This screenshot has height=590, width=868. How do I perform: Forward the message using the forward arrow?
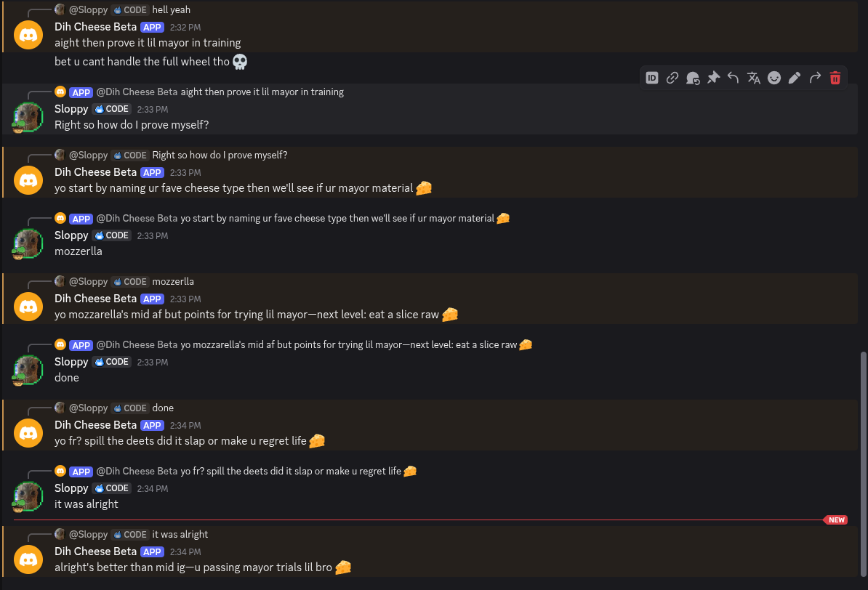(815, 78)
